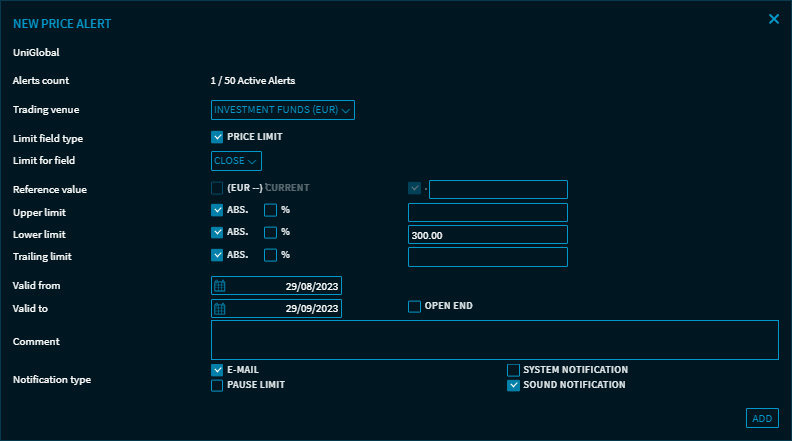Click the Lower limit field showing 300.00
Image resolution: width=792 pixels, height=441 pixels.
488,234
